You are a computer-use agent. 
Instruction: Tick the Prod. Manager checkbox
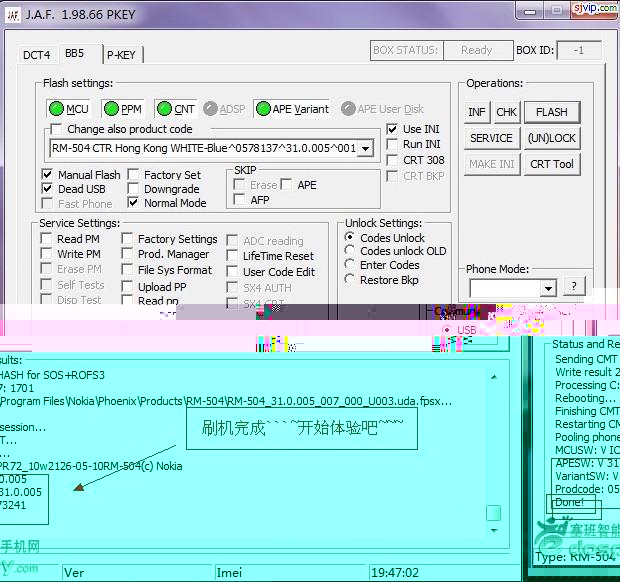127,253
